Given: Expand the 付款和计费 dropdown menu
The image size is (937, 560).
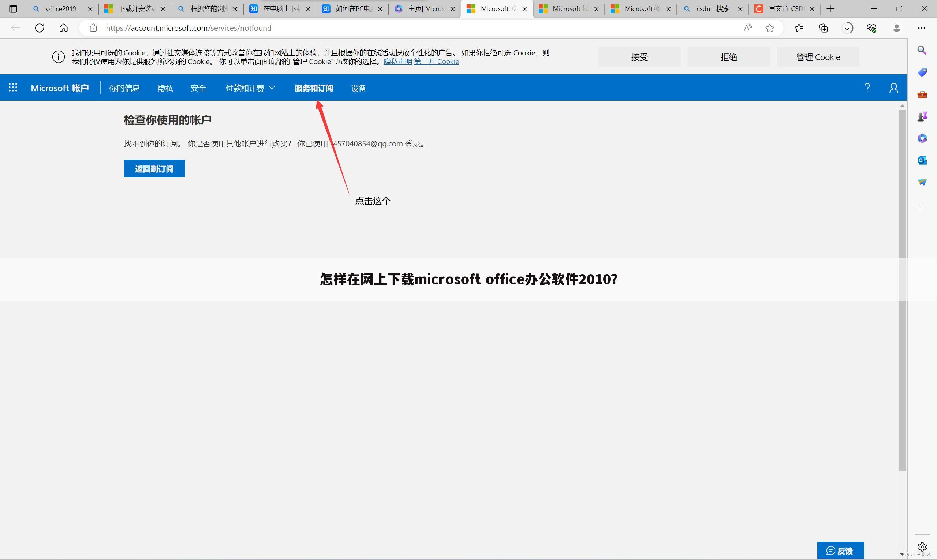Looking at the screenshot, I should (250, 88).
